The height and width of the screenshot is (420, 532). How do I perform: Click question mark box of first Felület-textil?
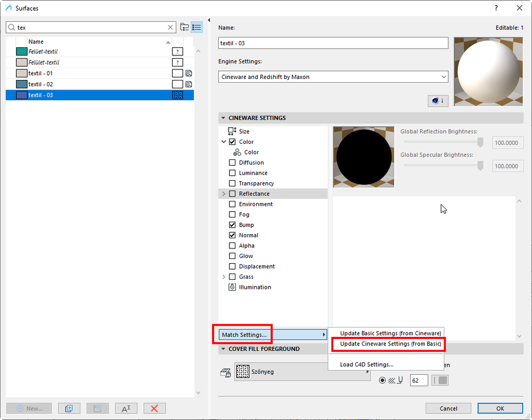(177, 52)
